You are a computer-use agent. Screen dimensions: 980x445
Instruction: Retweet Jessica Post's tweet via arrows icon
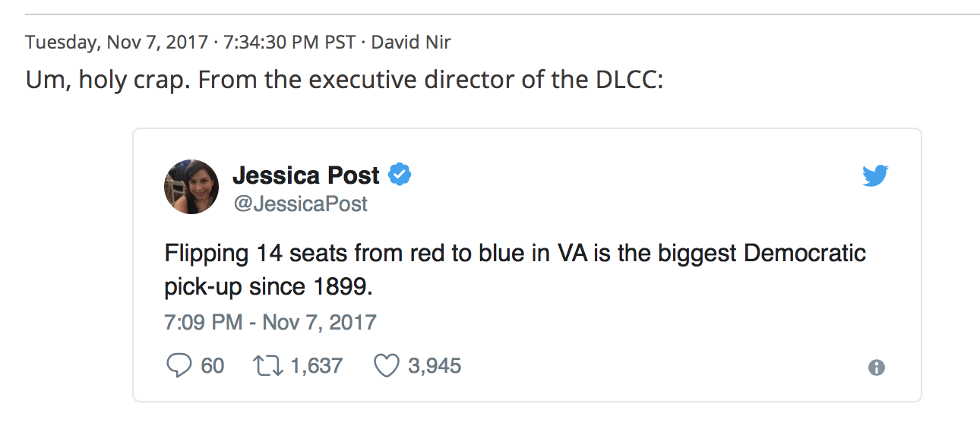click(x=266, y=366)
